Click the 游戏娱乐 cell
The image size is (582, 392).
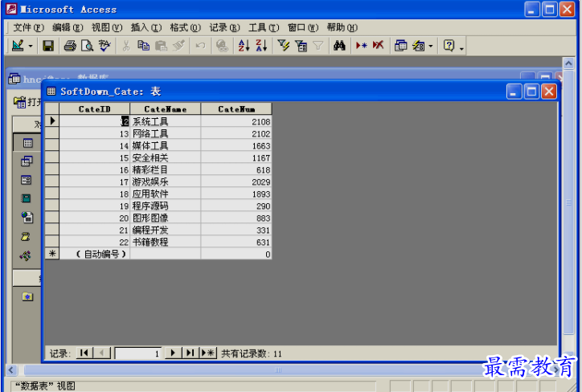[165, 182]
